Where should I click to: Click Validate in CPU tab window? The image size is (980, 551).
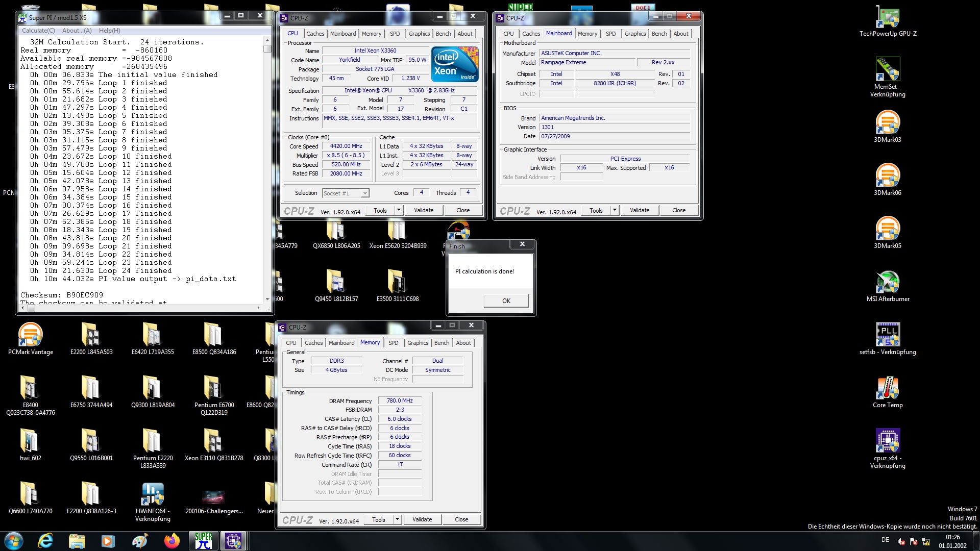pos(424,210)
